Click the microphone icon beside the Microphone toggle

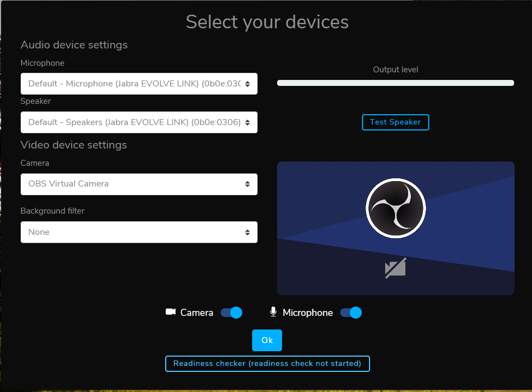(x=273, y=312)
